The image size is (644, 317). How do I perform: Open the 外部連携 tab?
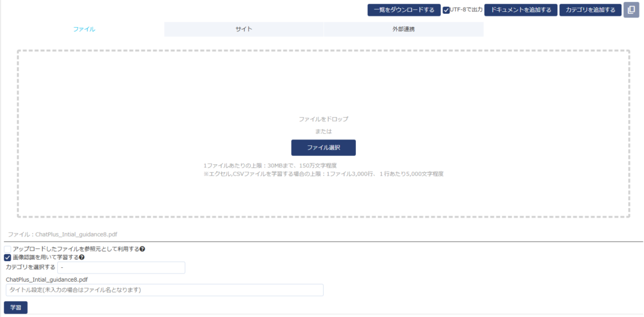pyautogui.click(x=403, y=30)
